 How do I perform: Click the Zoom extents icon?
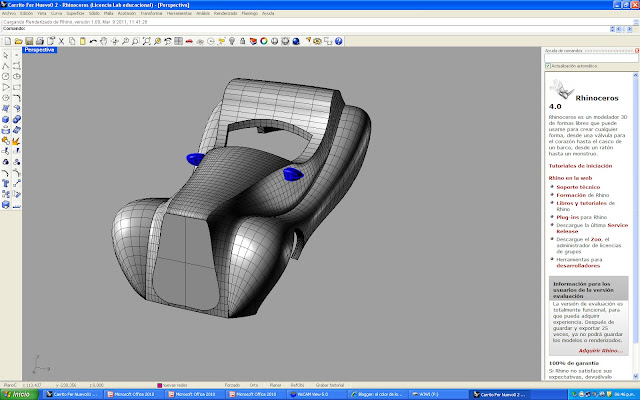coord(147,41)
